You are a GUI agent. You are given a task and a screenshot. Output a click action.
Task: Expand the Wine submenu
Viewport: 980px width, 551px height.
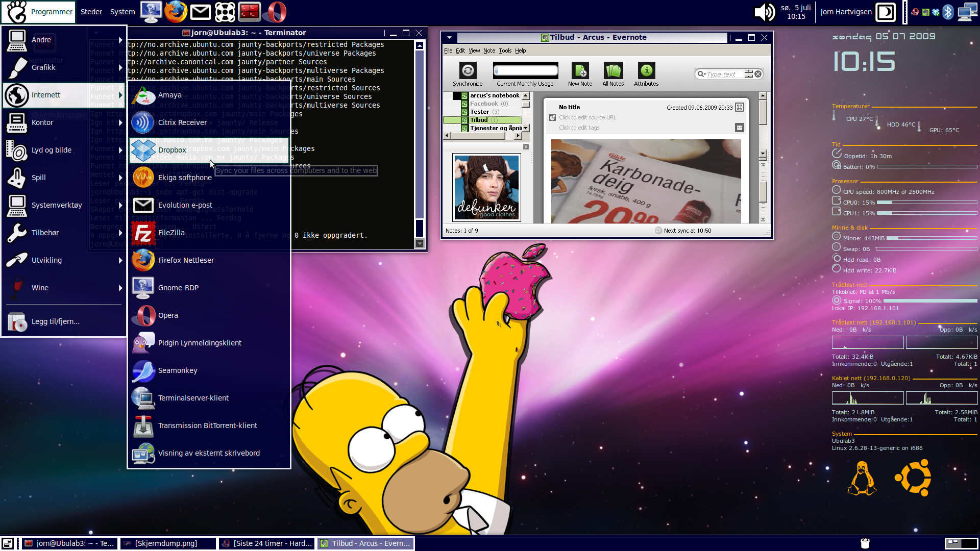click(x=64, y=288)
